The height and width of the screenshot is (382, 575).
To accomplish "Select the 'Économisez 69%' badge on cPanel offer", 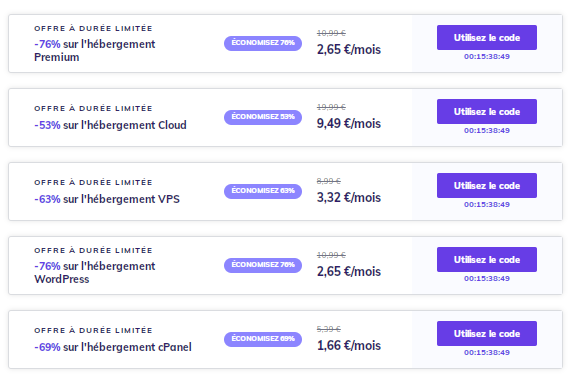I will pos(263,339).
